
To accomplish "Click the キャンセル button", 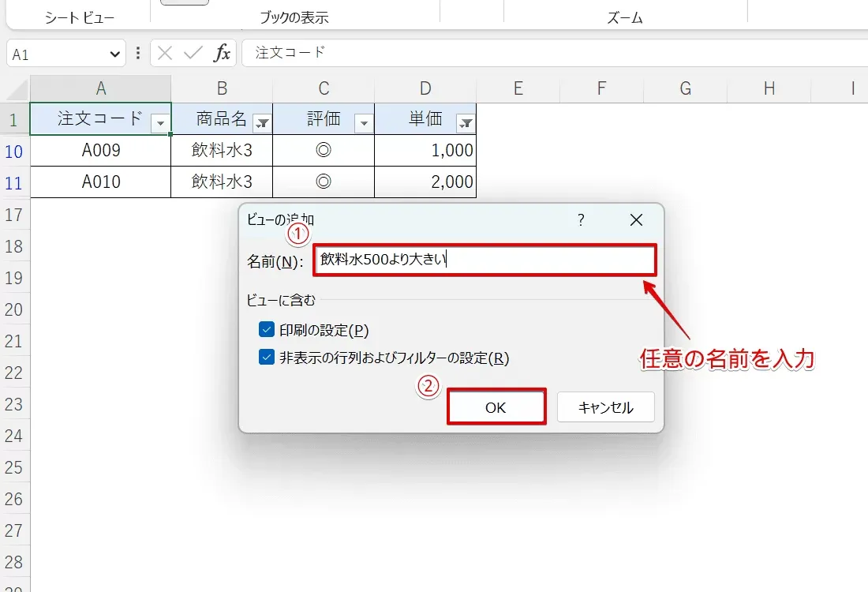I will [605, 407].
